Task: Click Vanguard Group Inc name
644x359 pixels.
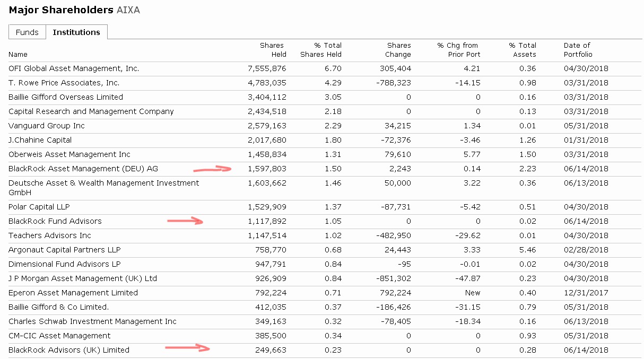Action: click(x=47, y=126)
